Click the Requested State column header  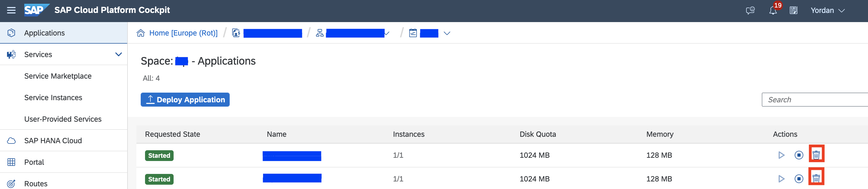point(172,134)
